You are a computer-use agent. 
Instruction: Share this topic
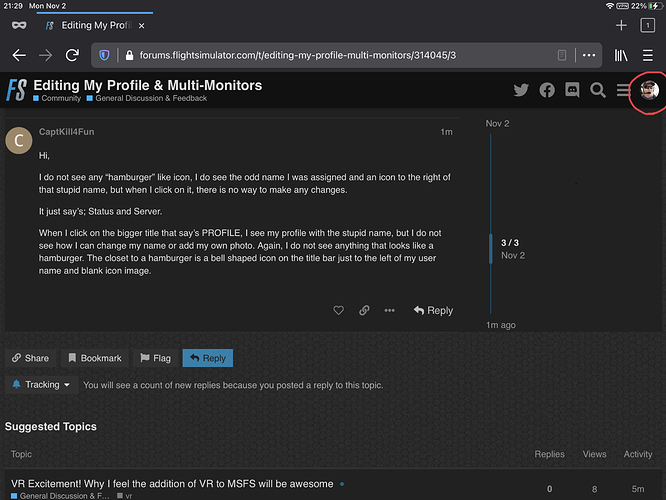tap(30, 358)
